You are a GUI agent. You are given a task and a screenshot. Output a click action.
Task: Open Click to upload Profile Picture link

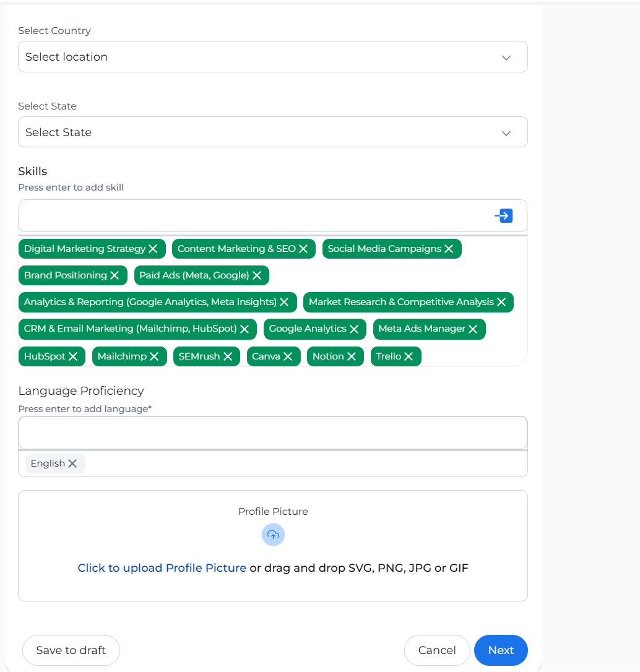162,568
